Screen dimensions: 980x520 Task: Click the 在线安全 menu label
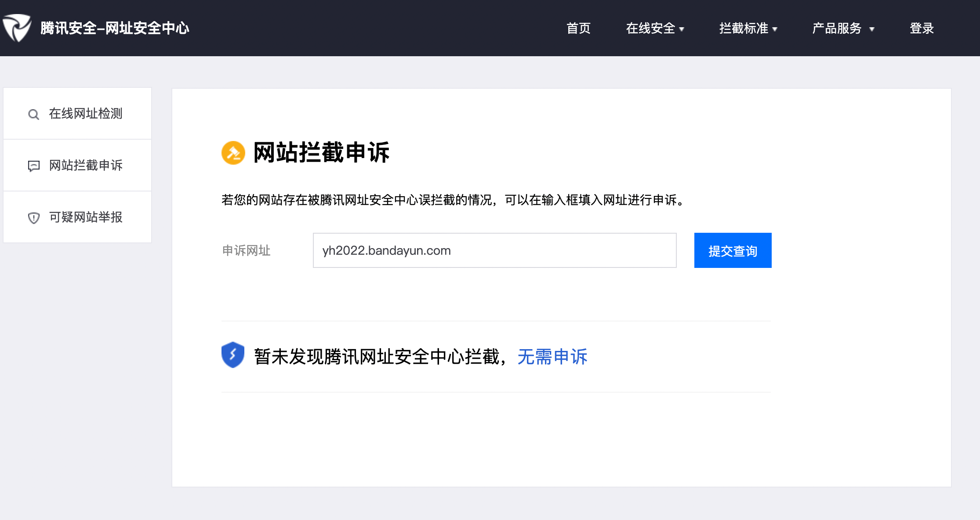point(650,28)
